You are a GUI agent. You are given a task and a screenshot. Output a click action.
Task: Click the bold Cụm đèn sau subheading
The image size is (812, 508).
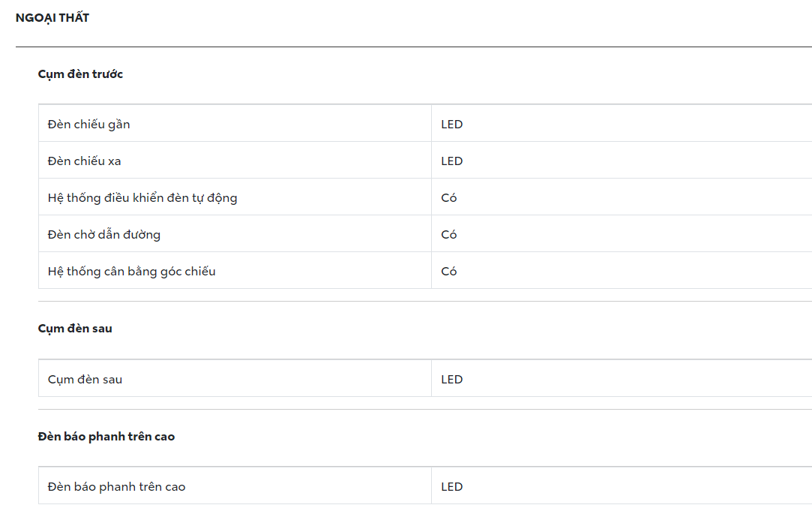(x=75, y=329)
